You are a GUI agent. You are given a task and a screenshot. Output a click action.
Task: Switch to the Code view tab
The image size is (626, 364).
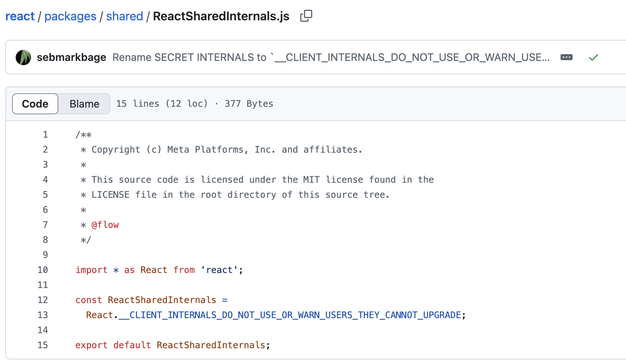point(35,104)
